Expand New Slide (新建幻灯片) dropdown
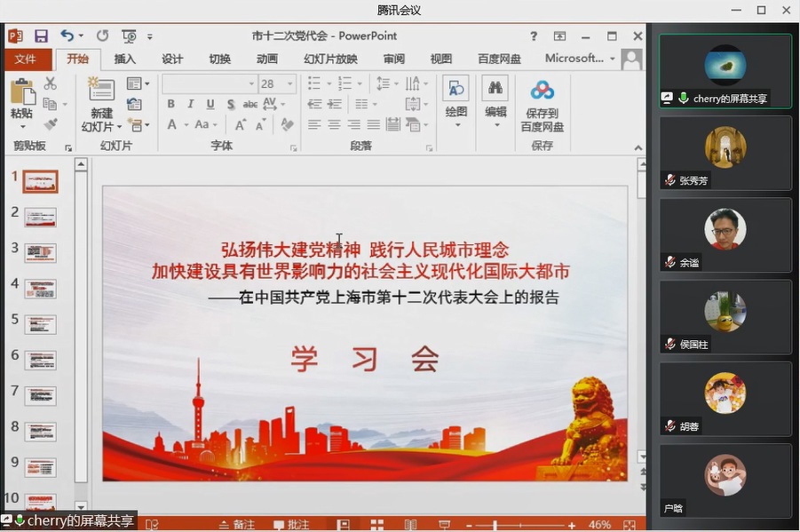The image size is (800, 532). coord(101,126)
